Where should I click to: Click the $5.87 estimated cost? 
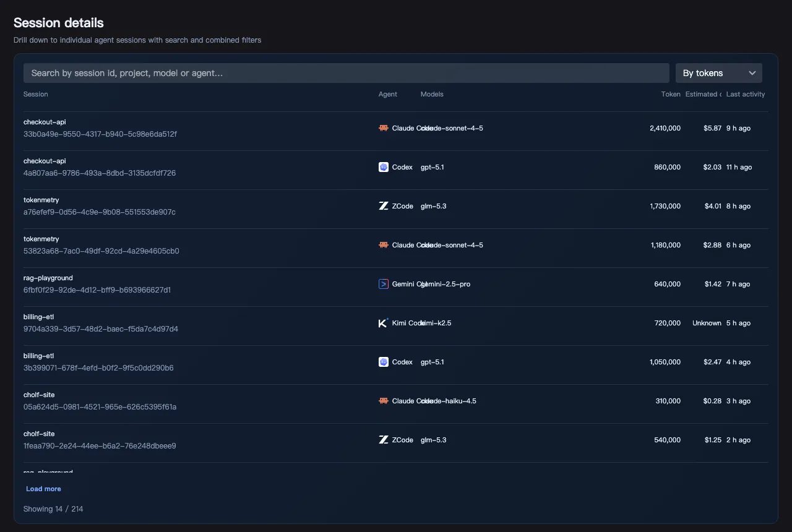tap(713, 128)
